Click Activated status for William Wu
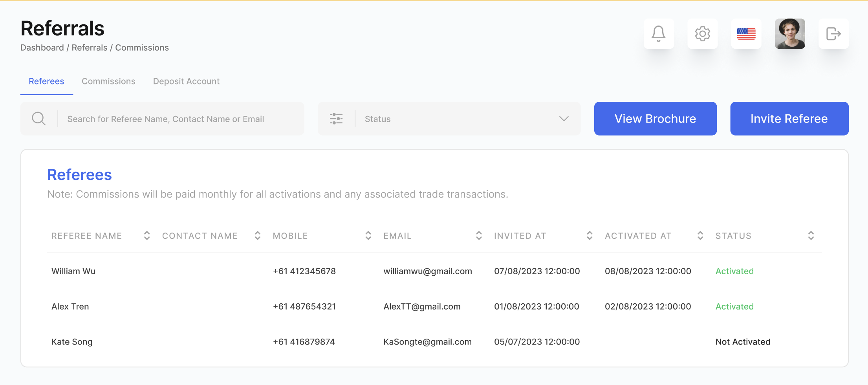 tap(734, 271)
